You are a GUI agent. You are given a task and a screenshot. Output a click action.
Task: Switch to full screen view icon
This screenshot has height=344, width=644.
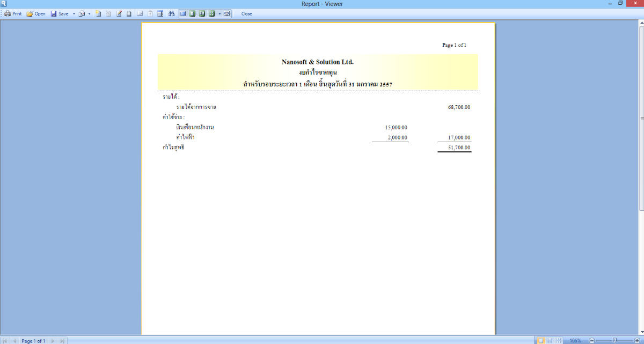pos(182,13)
